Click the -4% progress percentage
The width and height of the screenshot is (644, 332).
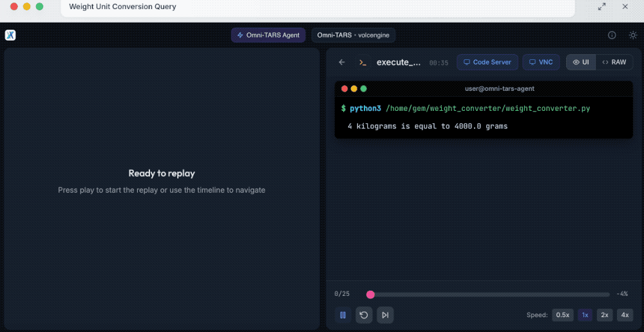point(622,294)
